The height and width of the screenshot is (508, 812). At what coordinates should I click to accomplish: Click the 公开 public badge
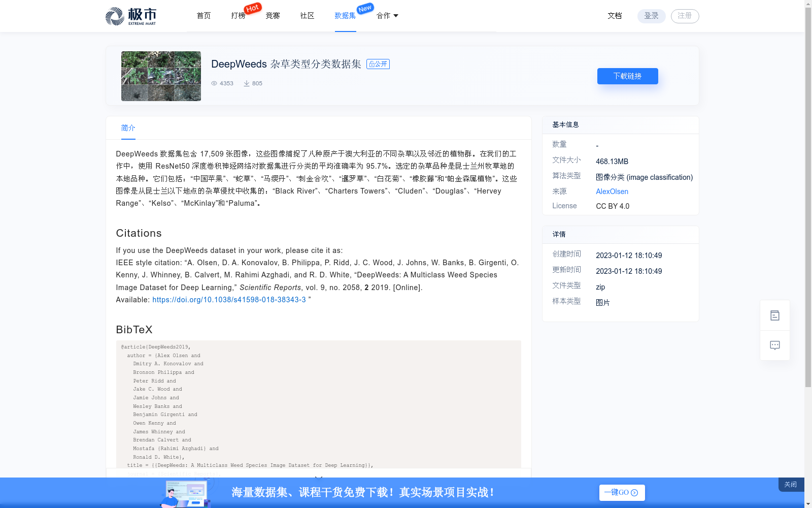point(378,64)
